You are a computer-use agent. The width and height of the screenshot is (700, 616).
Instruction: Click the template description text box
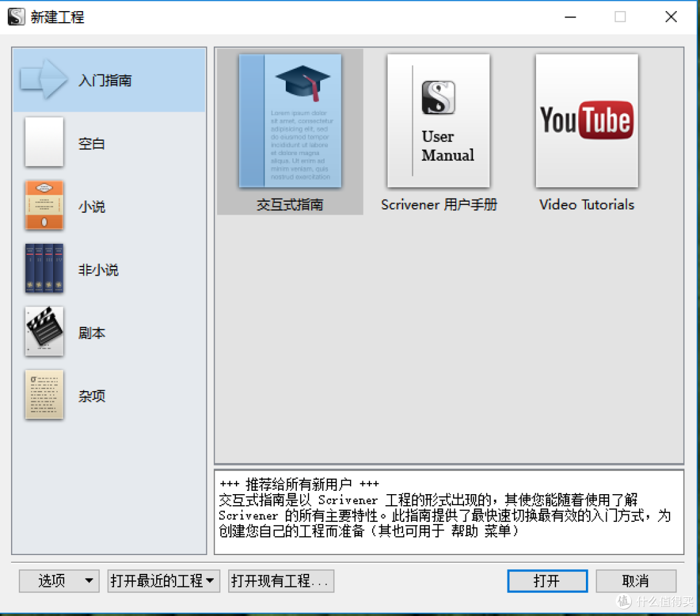(449, 512)
